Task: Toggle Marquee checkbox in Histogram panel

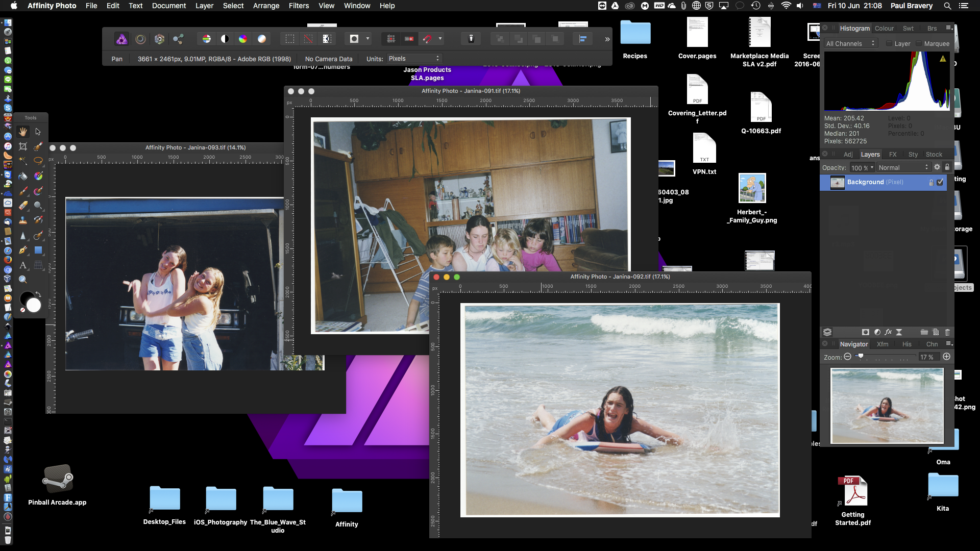Action: point(919,44)
